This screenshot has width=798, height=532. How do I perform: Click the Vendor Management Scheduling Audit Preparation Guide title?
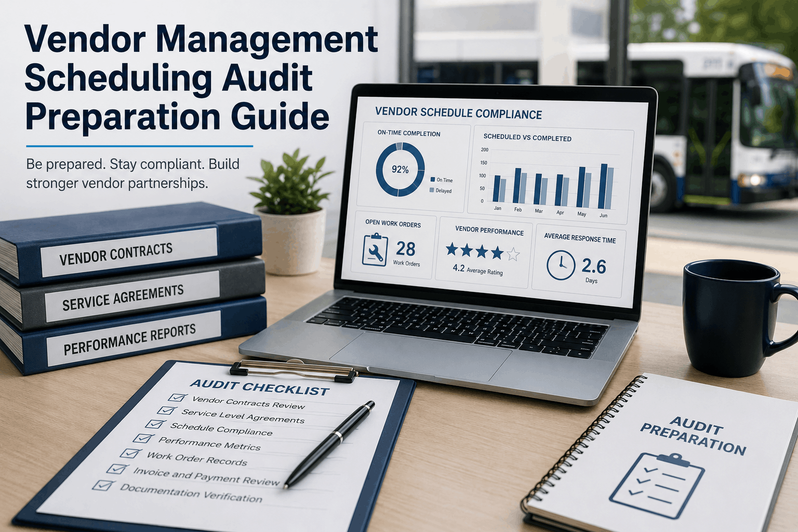pyautogui.click(x=202, y=78)
